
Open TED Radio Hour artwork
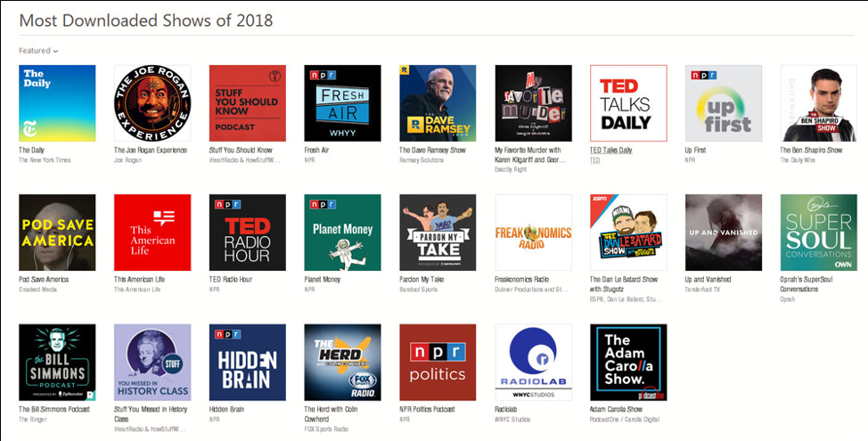248,233
